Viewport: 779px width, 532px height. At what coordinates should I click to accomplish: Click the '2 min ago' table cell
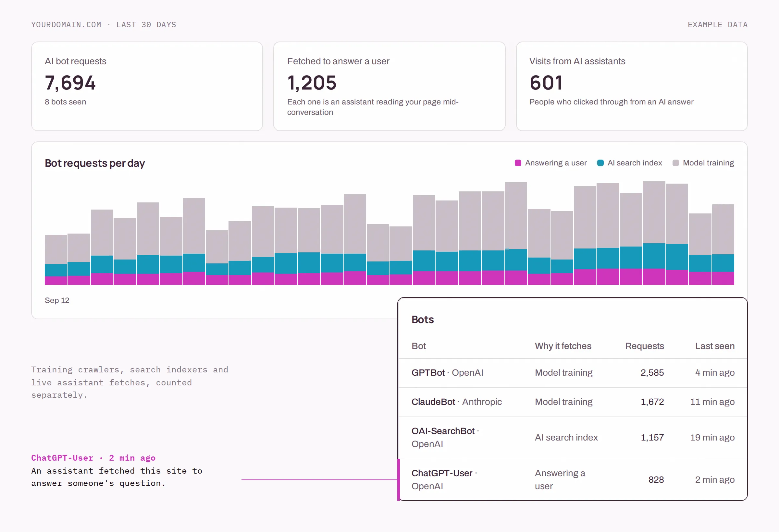715,480
